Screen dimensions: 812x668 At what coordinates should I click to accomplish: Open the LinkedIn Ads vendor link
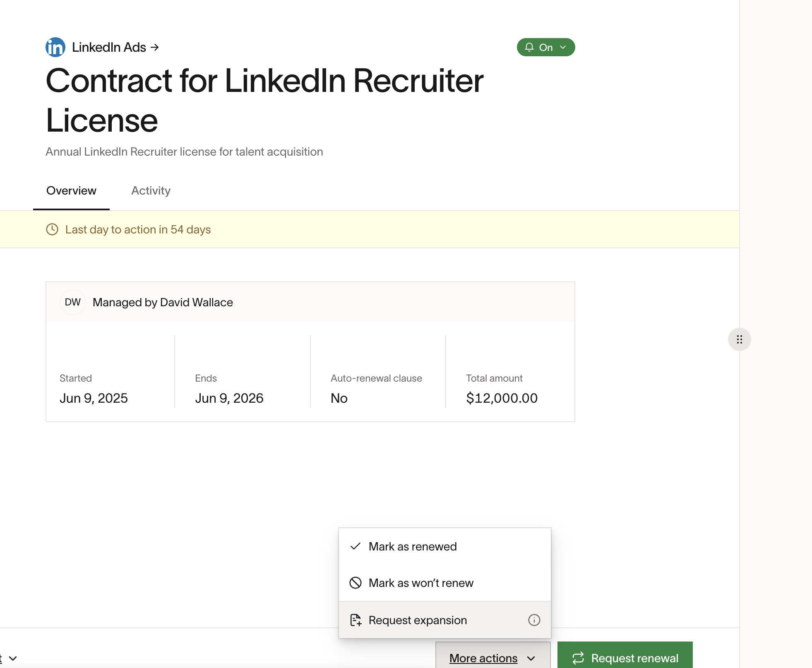(x=115, y=47)
